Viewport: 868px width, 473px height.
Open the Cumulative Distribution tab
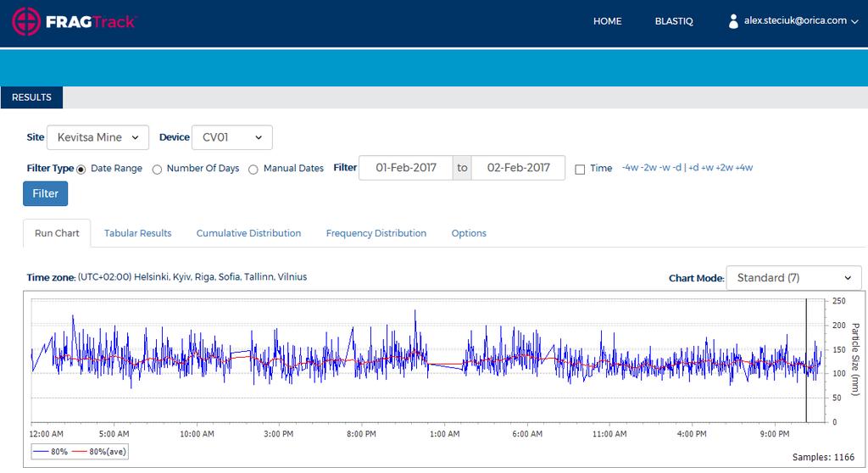248,233
